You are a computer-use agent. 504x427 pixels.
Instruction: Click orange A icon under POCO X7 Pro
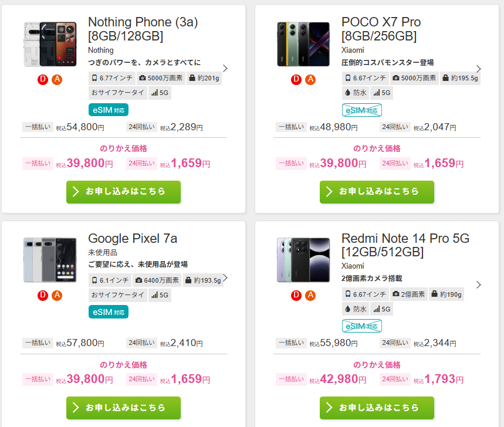pyautogui.click(x=310, y=80)
